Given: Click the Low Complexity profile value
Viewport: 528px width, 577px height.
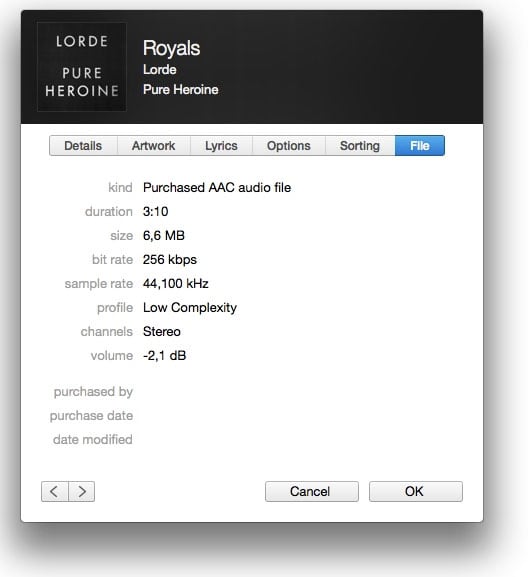Looking at the screenshot, I should 190,308.
